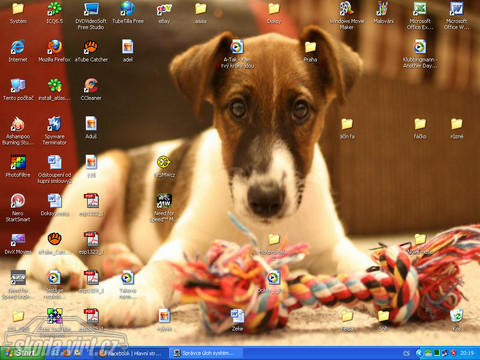This screenshot has width=480, height=360.
Task: Open Ashampoo Burning Studio shortcut
Action: [x=18, y=131]
